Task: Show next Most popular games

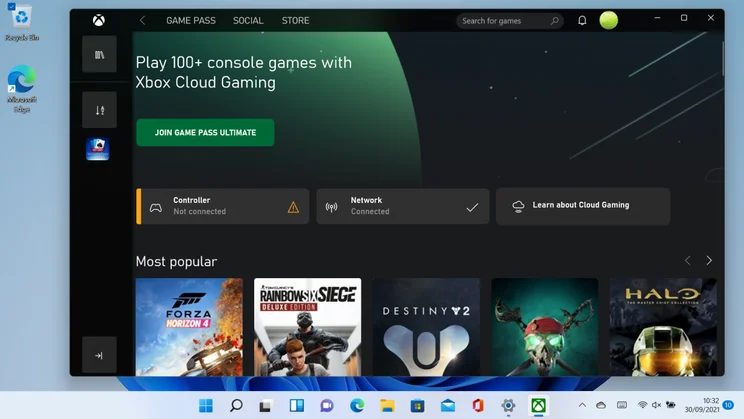Action: 709,261
